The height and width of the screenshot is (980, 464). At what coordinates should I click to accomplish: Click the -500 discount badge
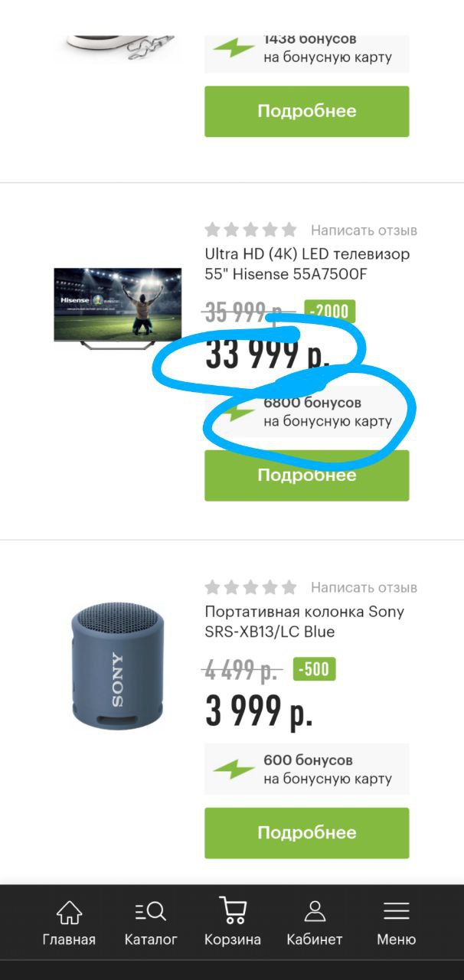(312, 669)
